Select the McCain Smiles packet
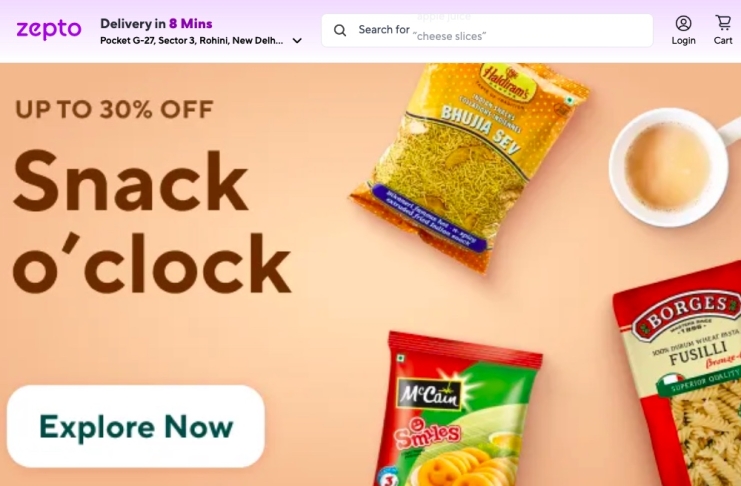 click(458, 409)
